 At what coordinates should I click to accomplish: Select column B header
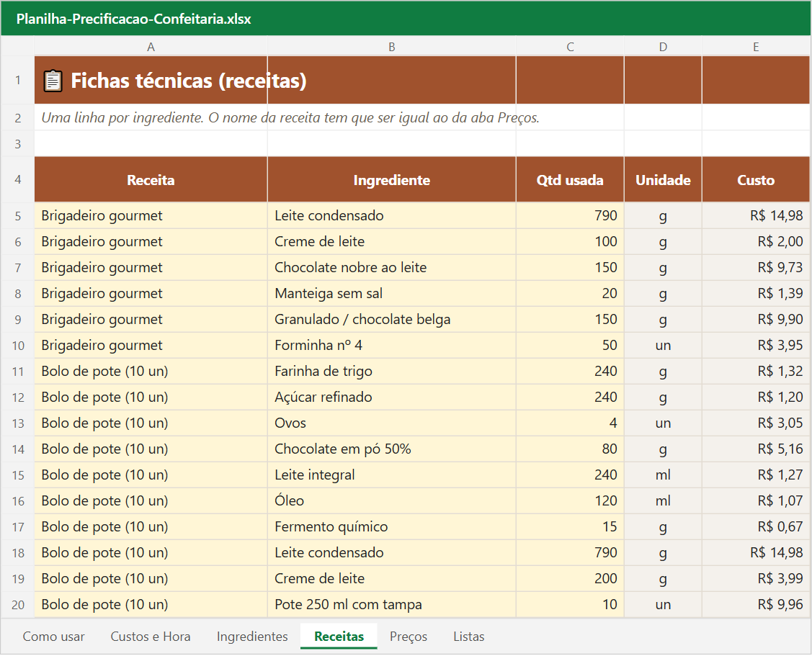391,47
